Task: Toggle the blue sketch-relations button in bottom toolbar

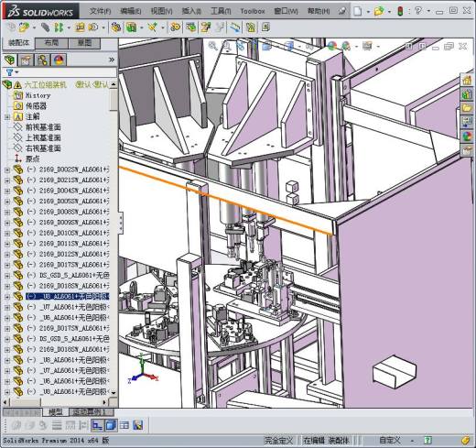Action: [x=97, y=425]
